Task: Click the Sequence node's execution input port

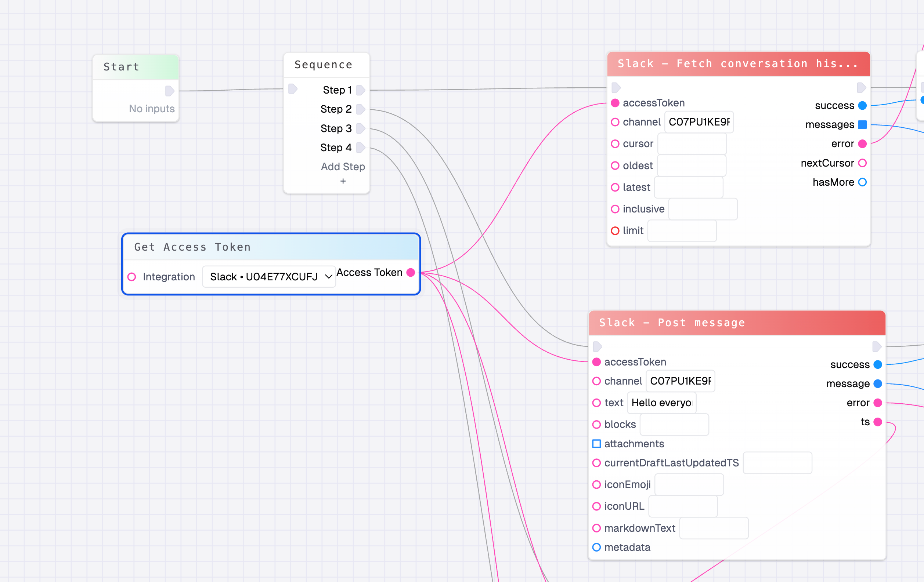Action: click(x=293, y=89)
